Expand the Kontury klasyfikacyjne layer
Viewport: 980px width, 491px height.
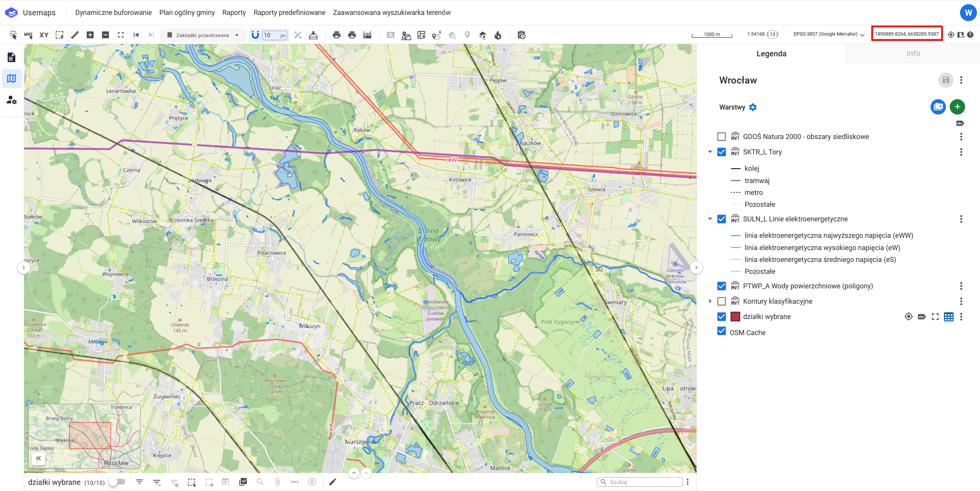pyautogui.click(x=710, y=301)
